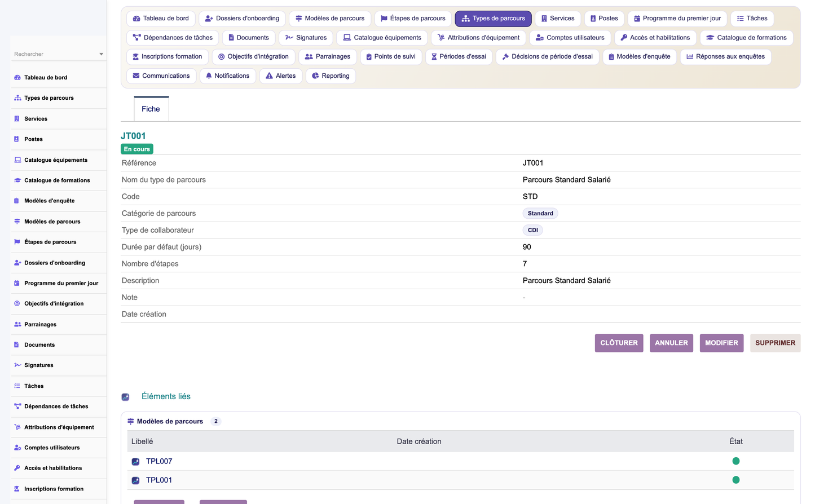Screen dimensions: 815x504
Task: Go to Signatures top navigation tab
Action: [306, 38]
